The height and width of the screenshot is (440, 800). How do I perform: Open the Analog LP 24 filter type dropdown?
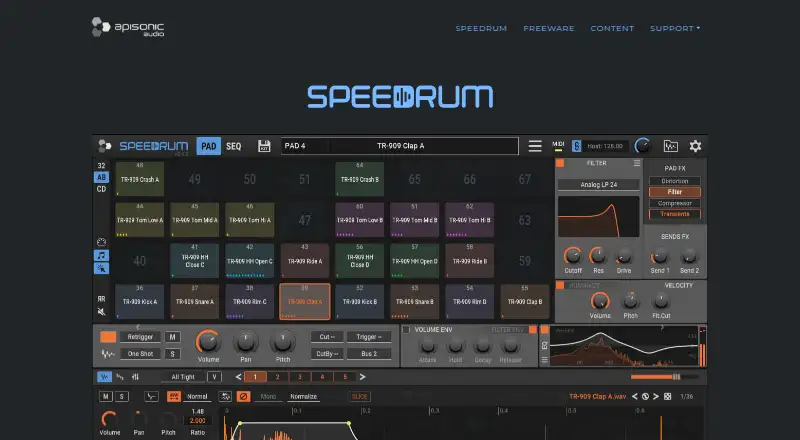598,184
